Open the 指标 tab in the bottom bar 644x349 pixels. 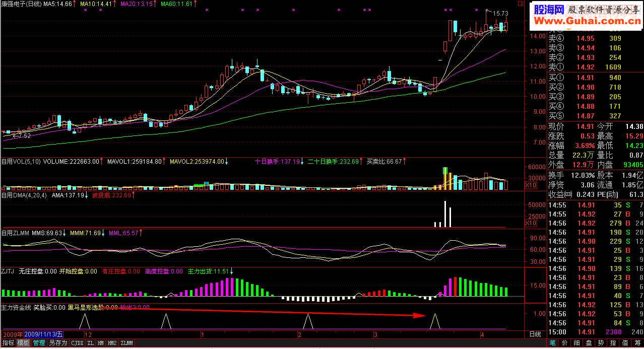click(8, 343)
